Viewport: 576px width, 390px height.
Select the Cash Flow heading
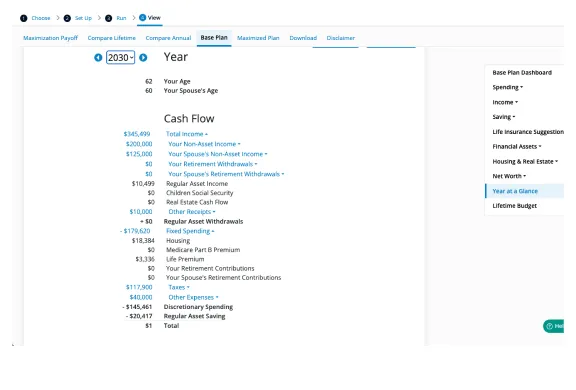tap(189, 119)
